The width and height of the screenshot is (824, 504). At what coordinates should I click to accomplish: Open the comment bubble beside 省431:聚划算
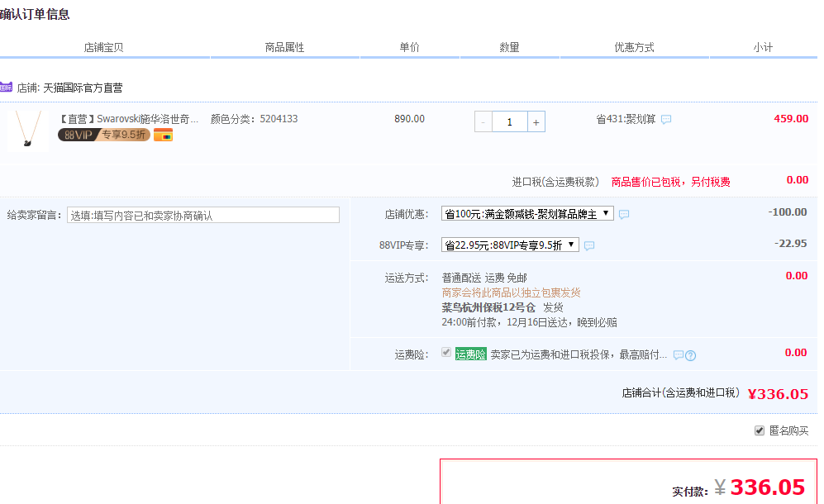coord(665,119)
